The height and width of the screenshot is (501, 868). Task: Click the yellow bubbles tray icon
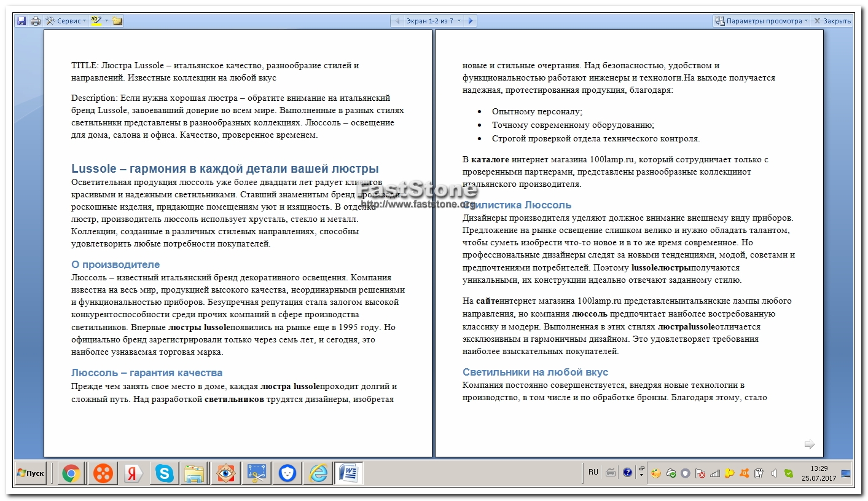coord(730,473)
